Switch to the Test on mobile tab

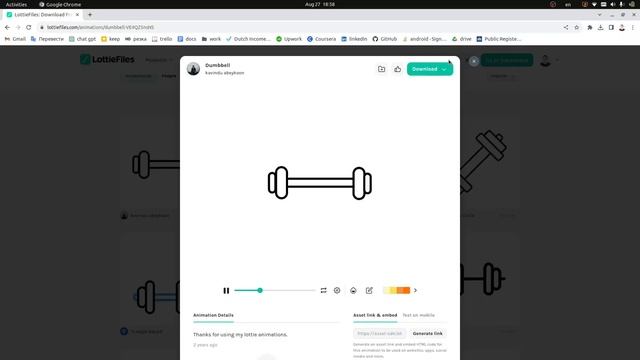(418, 315)
